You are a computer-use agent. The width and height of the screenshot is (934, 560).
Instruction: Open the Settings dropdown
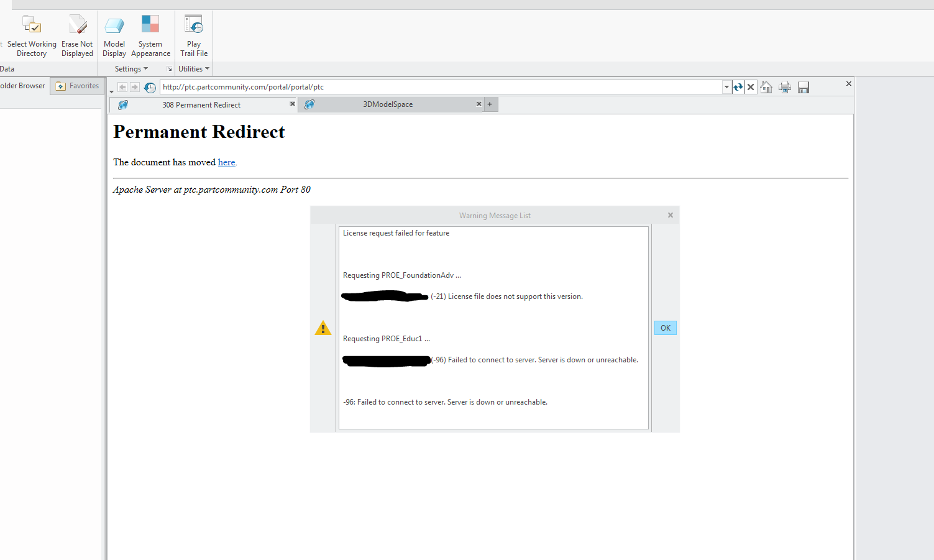click(130, 68)
